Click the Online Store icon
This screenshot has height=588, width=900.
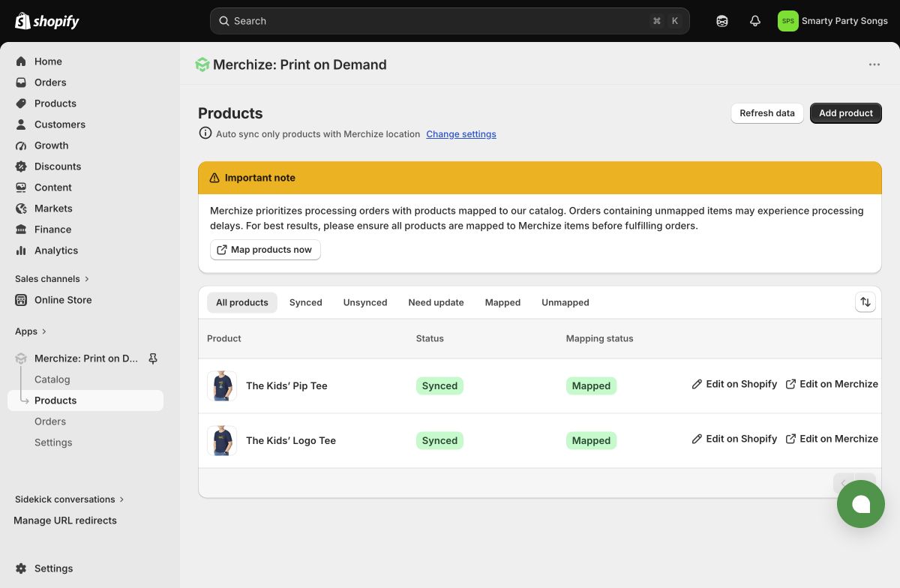point(21,300)
